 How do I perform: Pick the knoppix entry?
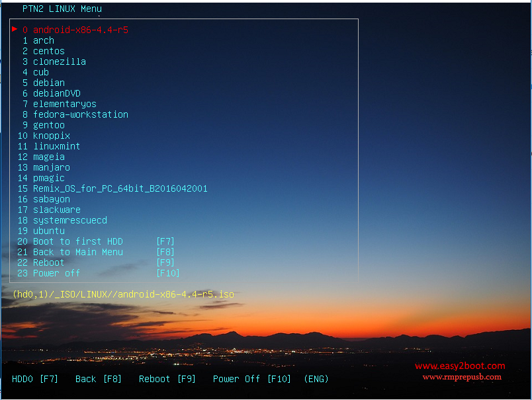44,136
